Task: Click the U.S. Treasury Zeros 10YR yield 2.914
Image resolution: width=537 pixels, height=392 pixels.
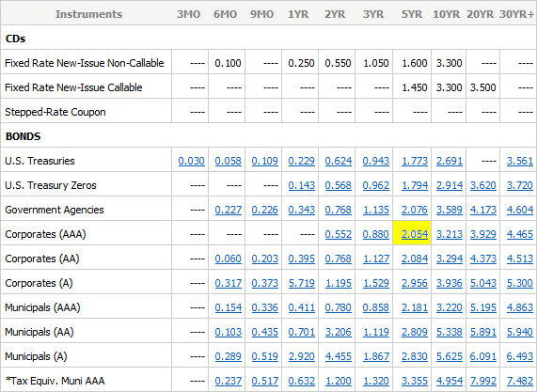Action: click(450, 185)
